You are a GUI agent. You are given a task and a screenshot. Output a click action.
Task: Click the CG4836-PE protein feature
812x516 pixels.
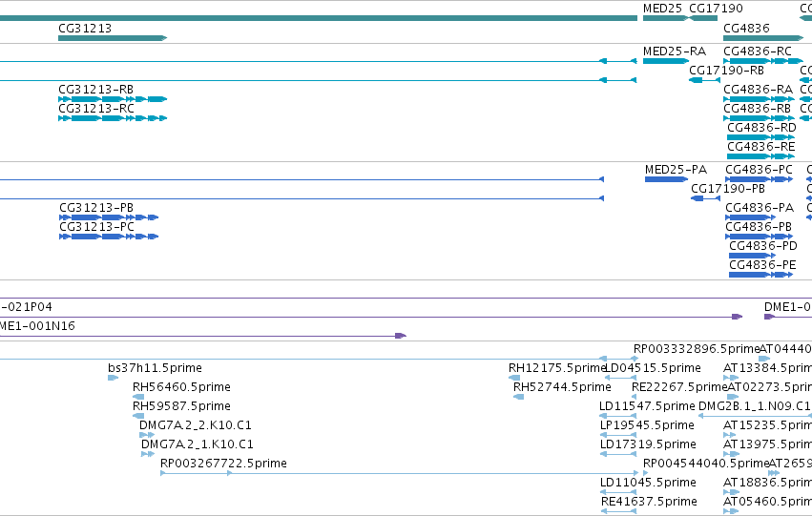click(x=760, y=275)
